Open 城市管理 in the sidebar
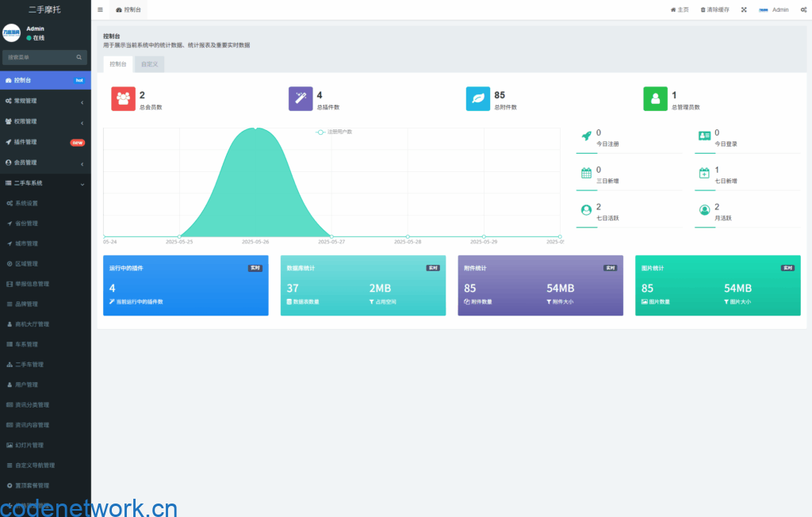This screenshot has width=812, height=517. pos(45,243)
